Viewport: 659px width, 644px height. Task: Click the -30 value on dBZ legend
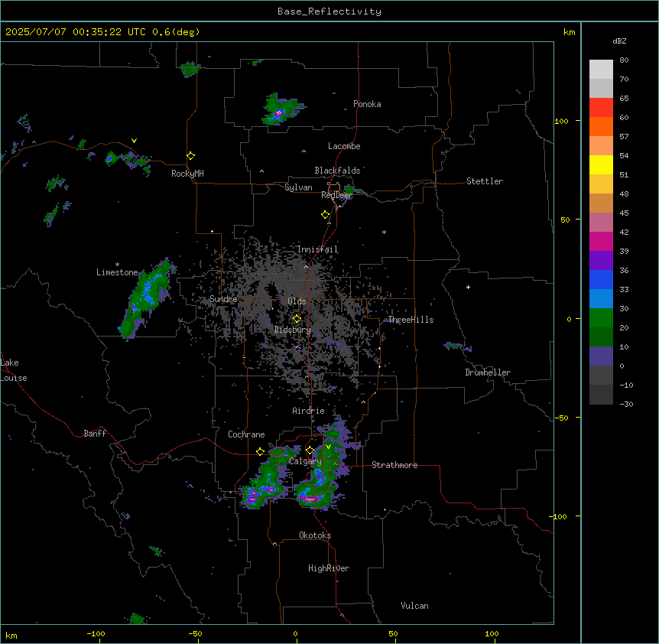pos(626,404)
